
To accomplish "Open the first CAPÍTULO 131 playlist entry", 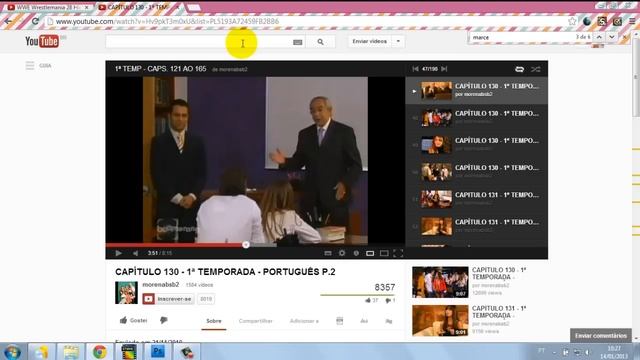I will point(477,199).
